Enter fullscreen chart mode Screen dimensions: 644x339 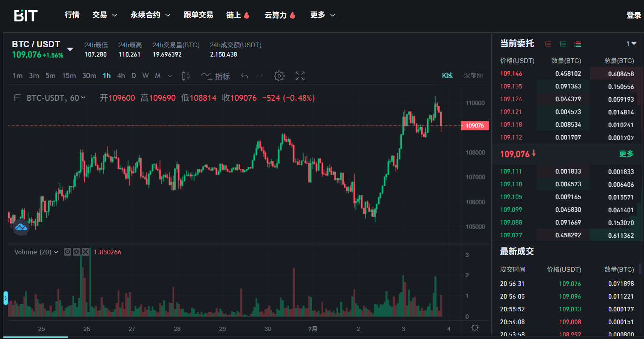300,76
